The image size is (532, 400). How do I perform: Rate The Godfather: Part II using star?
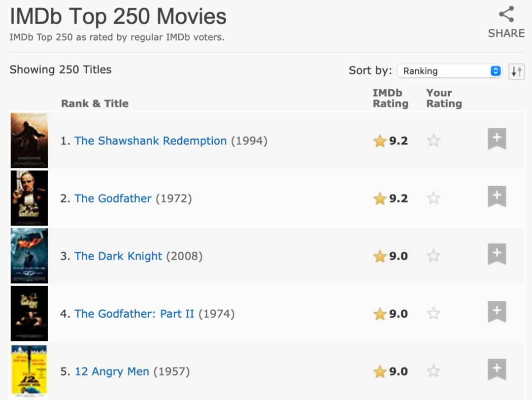433,314
